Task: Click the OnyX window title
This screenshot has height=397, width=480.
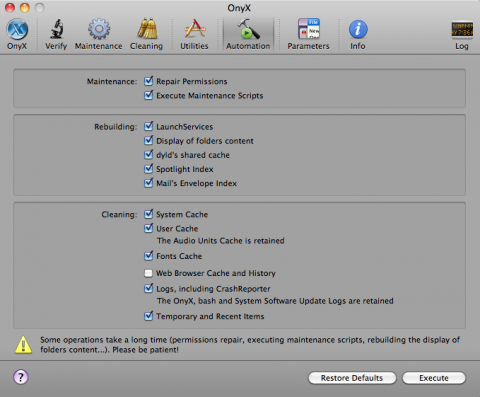Action: [x=239, y=8]
